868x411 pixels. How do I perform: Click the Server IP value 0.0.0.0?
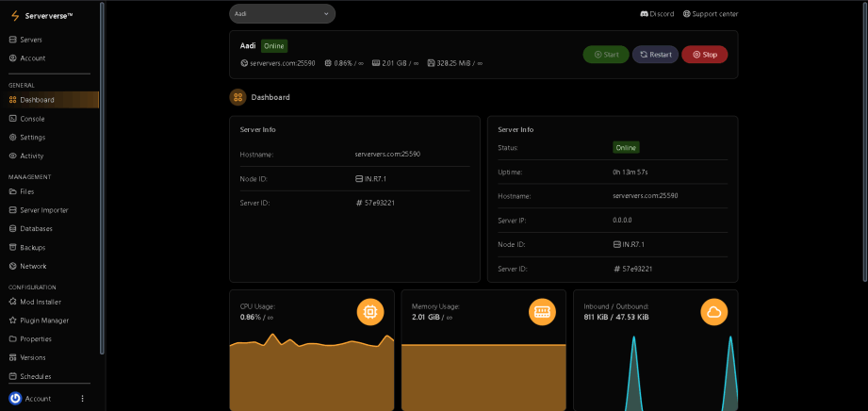(x=622, y=220)
